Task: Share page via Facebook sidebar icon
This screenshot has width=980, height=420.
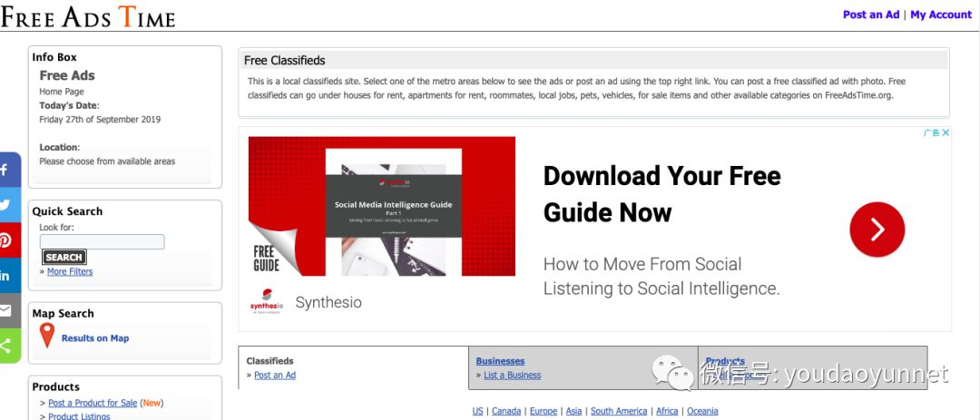Action: tap(5, 170)
